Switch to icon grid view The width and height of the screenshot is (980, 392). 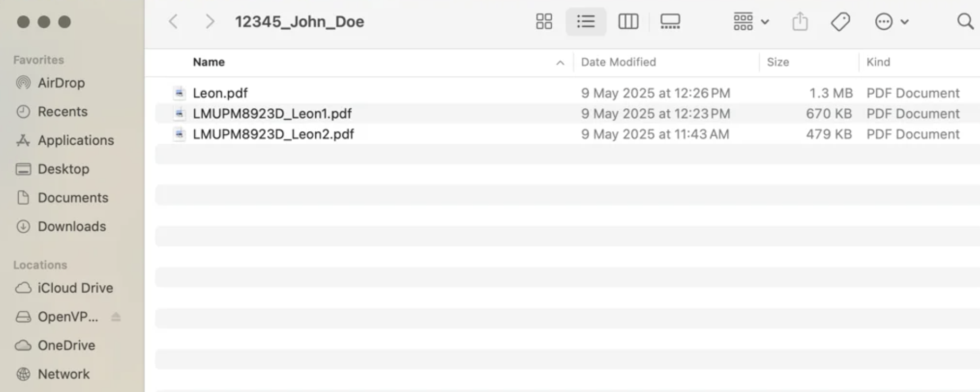tap(543, 21)
